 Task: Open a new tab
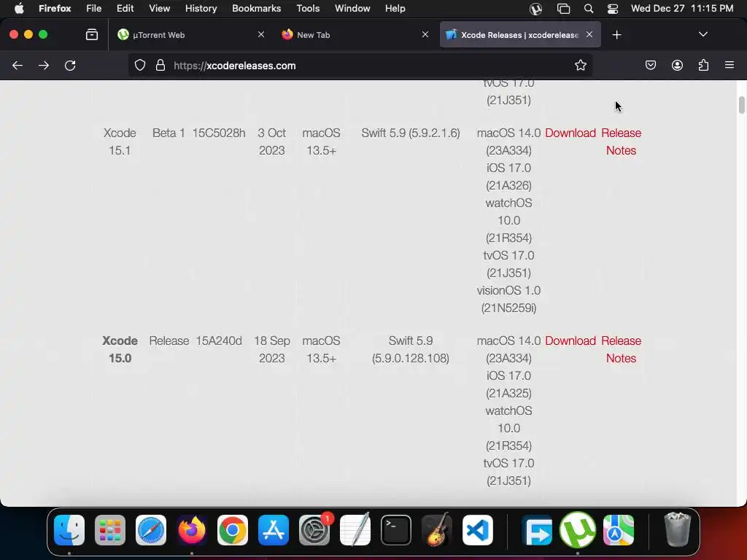pos(616,35)
